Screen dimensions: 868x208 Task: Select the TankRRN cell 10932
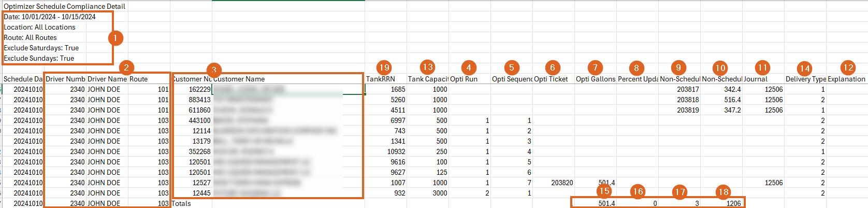386,151
